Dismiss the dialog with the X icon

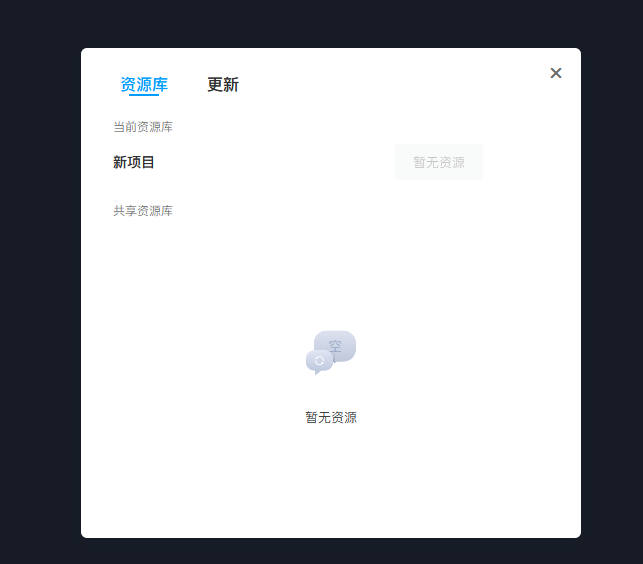tap(556, 73)
